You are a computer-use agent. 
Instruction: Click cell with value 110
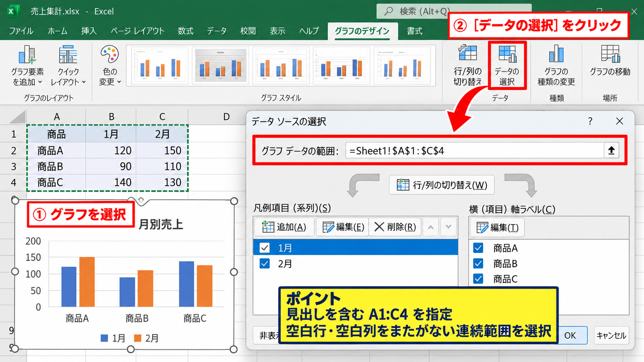[x=162, y=166]
